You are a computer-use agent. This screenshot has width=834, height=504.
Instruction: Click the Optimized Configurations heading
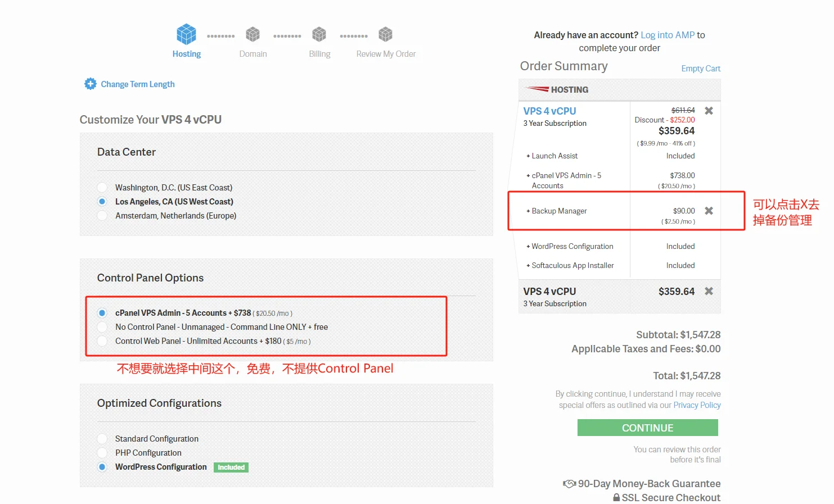click(159, 403)
